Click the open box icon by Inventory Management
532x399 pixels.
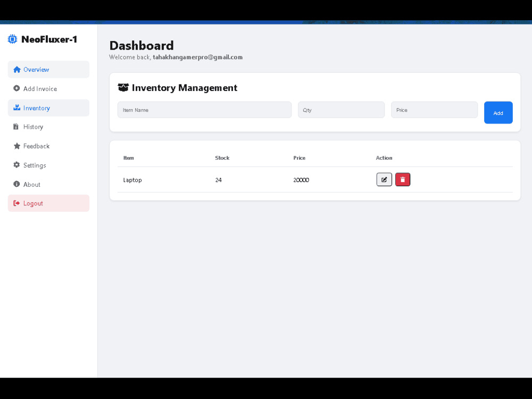[x=123, y=88]
